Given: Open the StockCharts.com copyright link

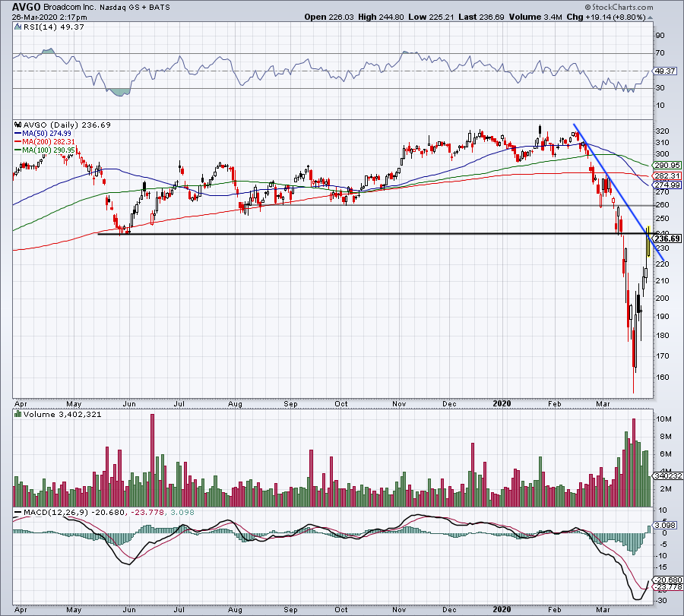Looking at the screenshot, I should coord(619,7).
